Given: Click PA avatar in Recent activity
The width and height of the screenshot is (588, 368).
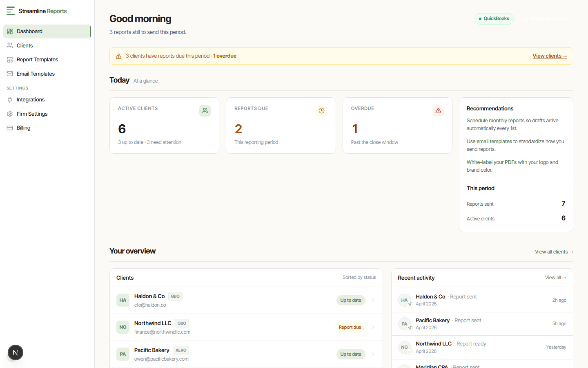Looking at the screenshot, I should pyautogui.click(x=405, y=324).
